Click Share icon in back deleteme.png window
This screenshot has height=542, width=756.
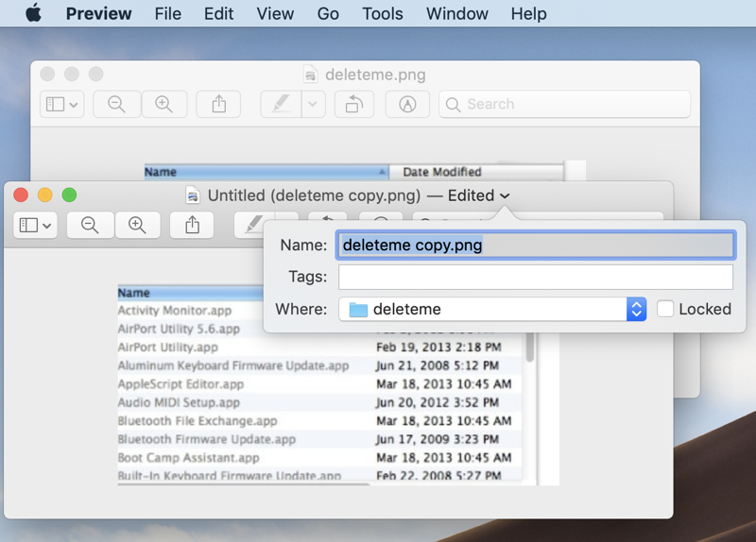pos(218,104)
